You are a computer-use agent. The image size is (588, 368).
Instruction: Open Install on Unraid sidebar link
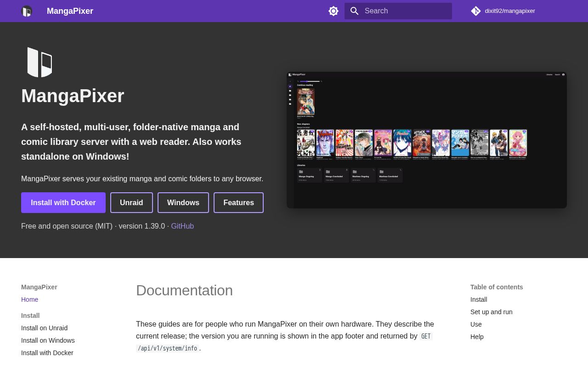[45, 328]
